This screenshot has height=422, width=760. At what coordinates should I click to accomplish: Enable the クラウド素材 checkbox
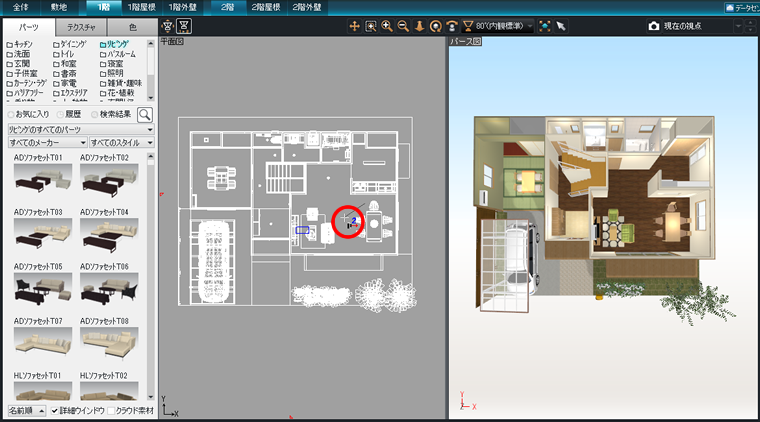111,410
